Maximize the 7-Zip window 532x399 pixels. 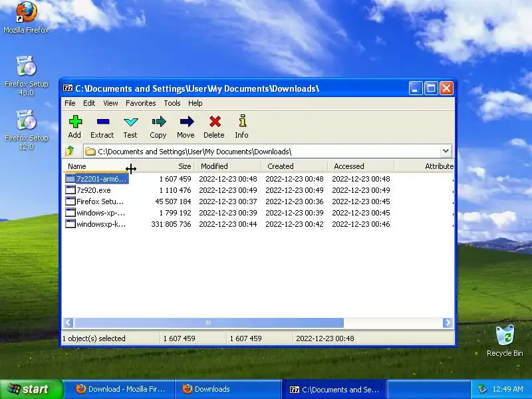coord(431,88)
